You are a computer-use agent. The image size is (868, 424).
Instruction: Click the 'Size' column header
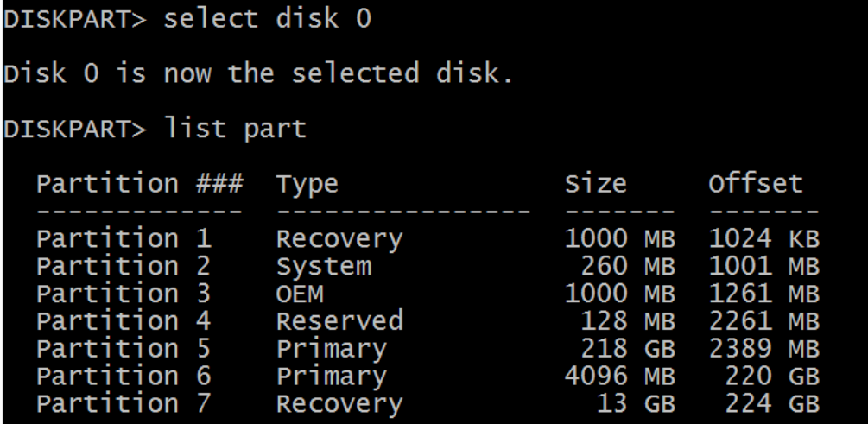[595, 184]
